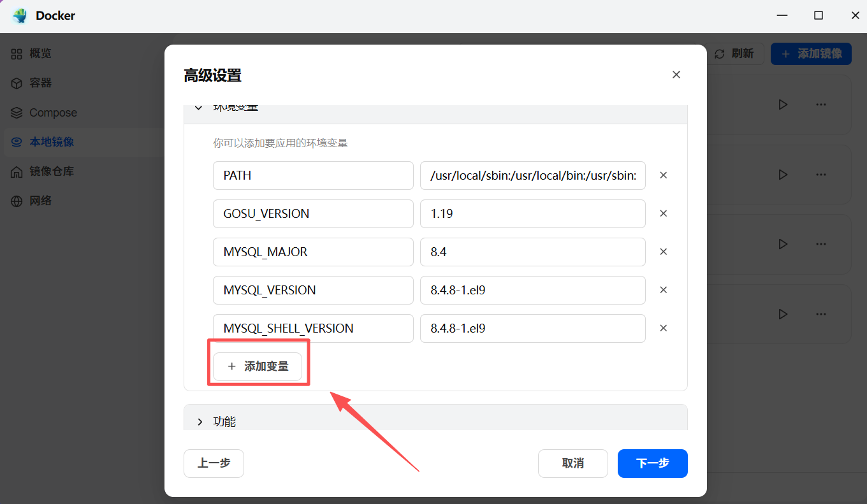Click the 高级设置 dialog title

[x=212, y=76]
